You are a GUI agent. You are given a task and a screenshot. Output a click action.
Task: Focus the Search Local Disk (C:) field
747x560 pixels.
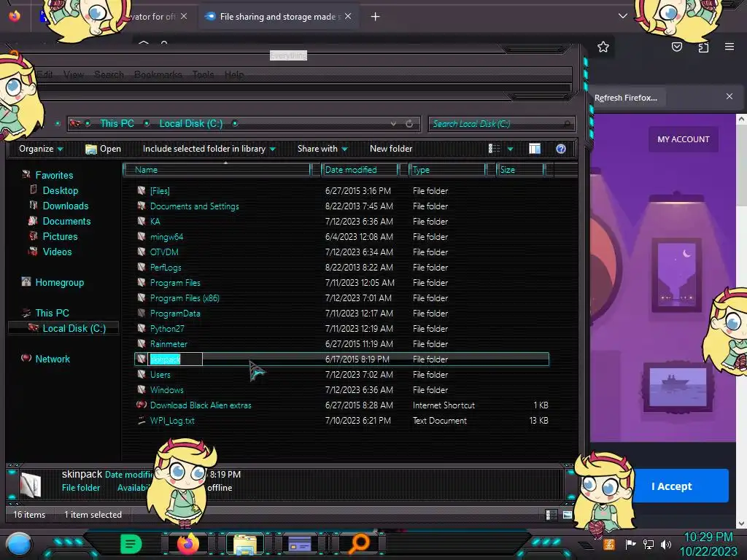click(502, 124)
